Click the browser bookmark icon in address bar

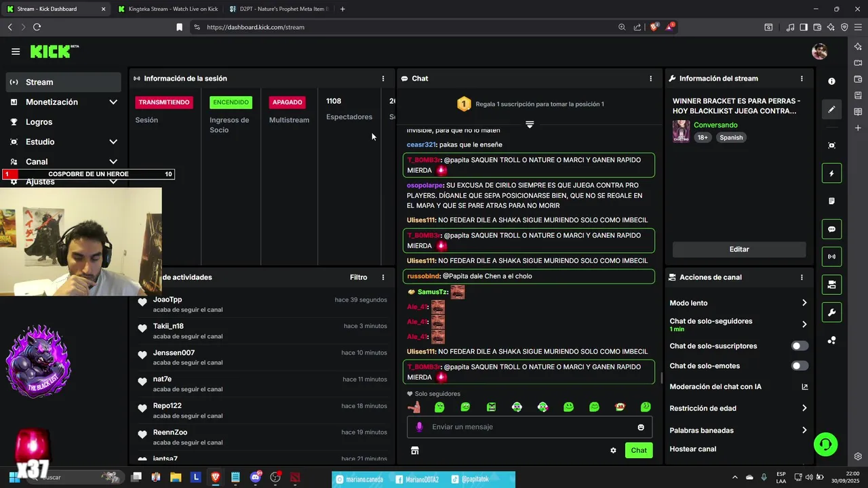pos(179,27)
